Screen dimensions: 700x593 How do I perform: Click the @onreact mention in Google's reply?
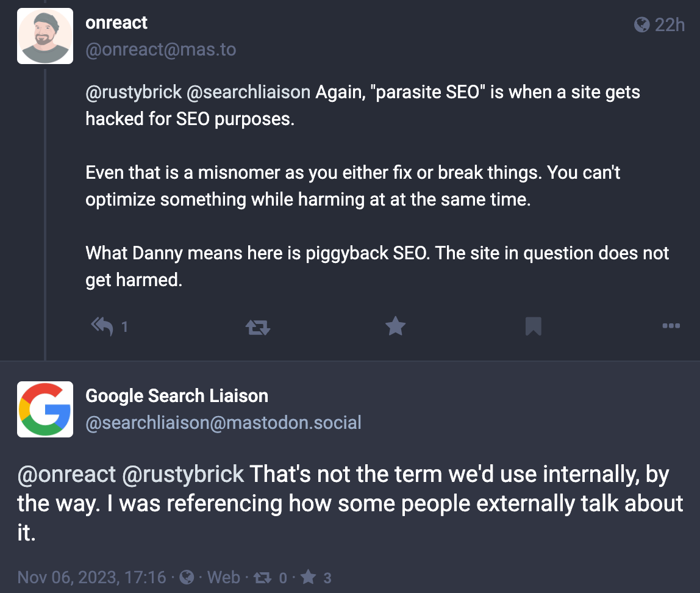67,474
